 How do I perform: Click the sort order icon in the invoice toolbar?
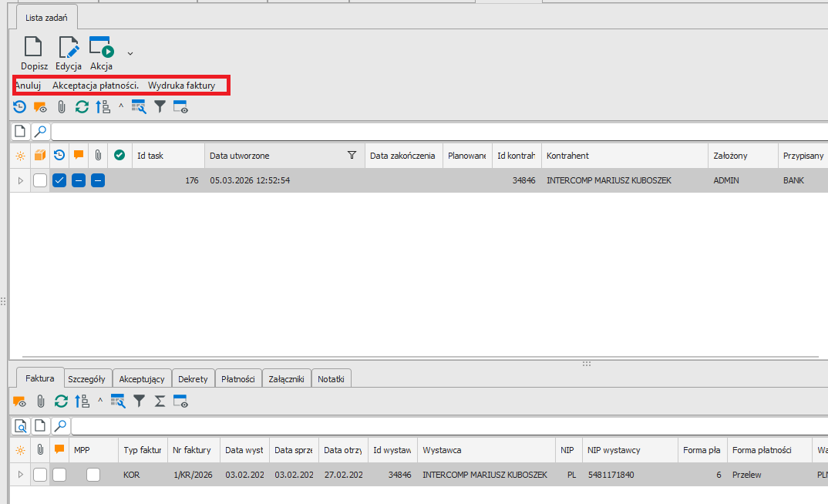point(82,401)
